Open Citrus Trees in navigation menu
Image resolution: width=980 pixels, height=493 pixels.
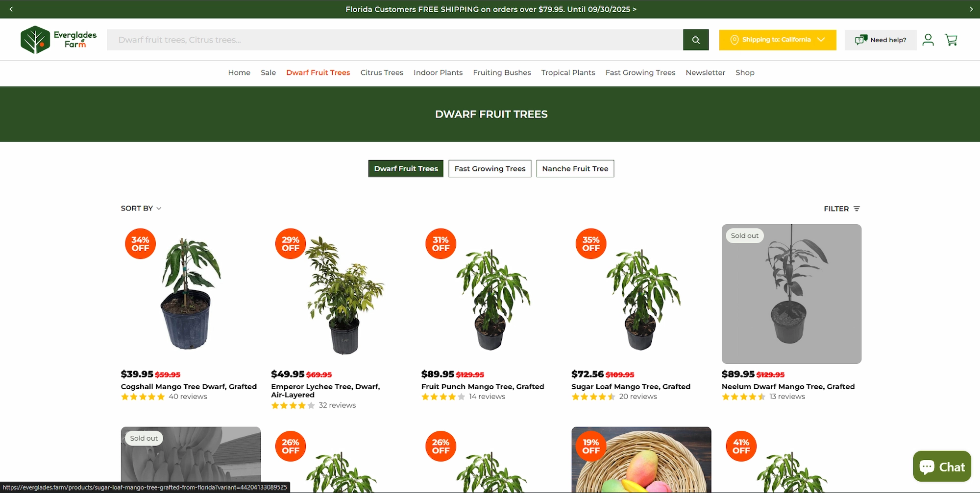(382, 72)
